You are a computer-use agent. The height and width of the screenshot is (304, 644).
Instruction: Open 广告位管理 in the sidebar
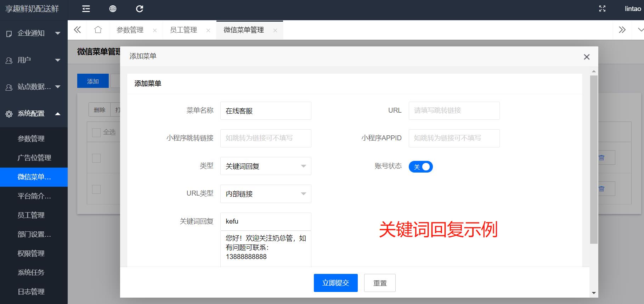pyautogui.click(x=34, y=158)
